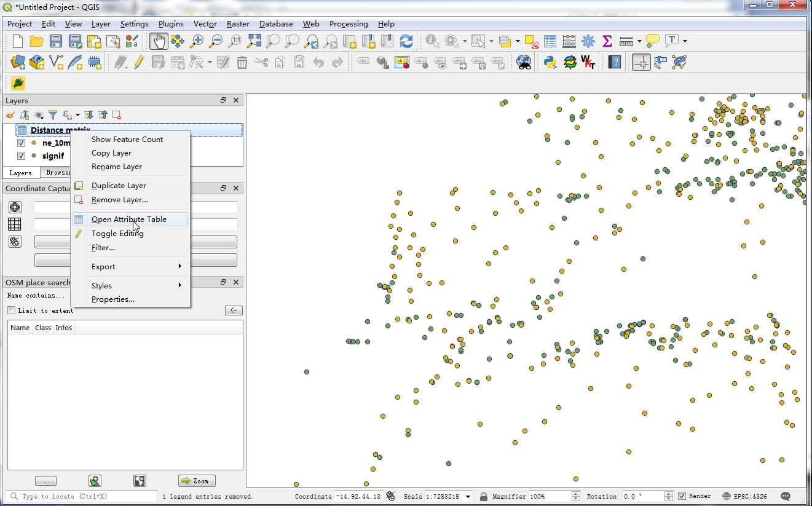Viewport: 812px width, 506px height.
Task: Increase the Magnifier value with up arrow
Action: coord(576,494)
